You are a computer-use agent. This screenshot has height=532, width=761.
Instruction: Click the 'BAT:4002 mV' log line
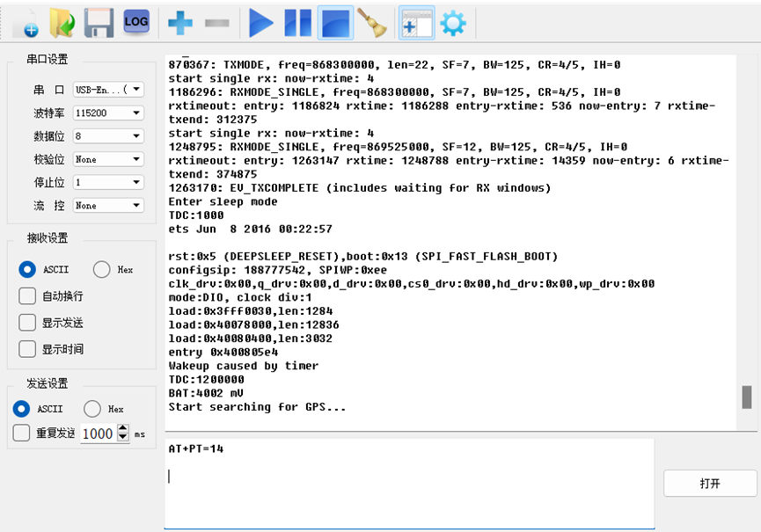pos(206,393)
